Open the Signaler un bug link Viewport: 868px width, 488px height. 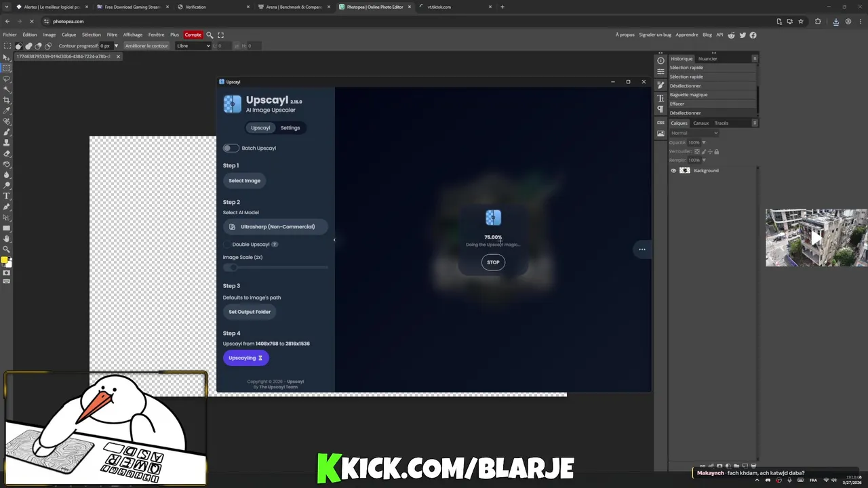pyautogui.click(x=655, y=35)
